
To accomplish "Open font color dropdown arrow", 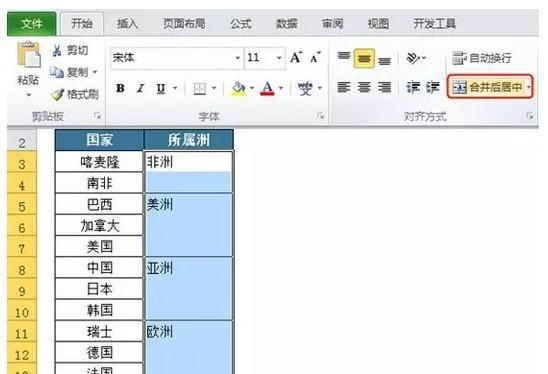I will tap(281, 88).
